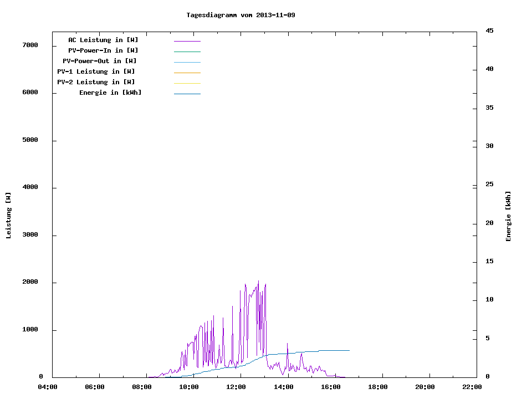This screenshot has height=399, width=532.
Task: Click the 12:00 time axis label
Action: click(237, 387)
